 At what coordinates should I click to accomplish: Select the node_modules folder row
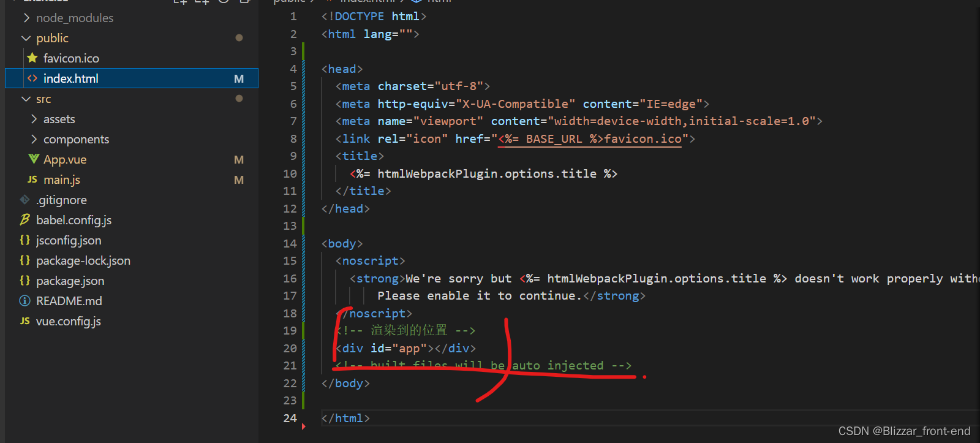coord(132,18)
